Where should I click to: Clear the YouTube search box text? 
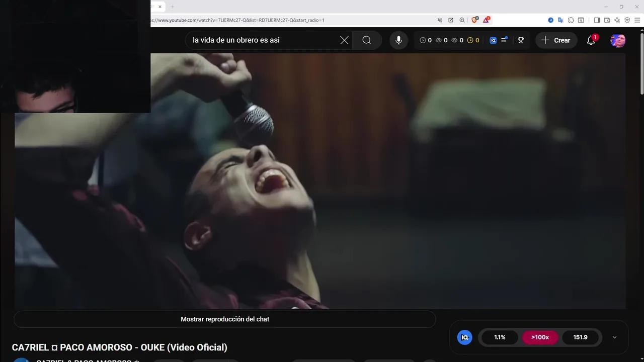[344, 40]
